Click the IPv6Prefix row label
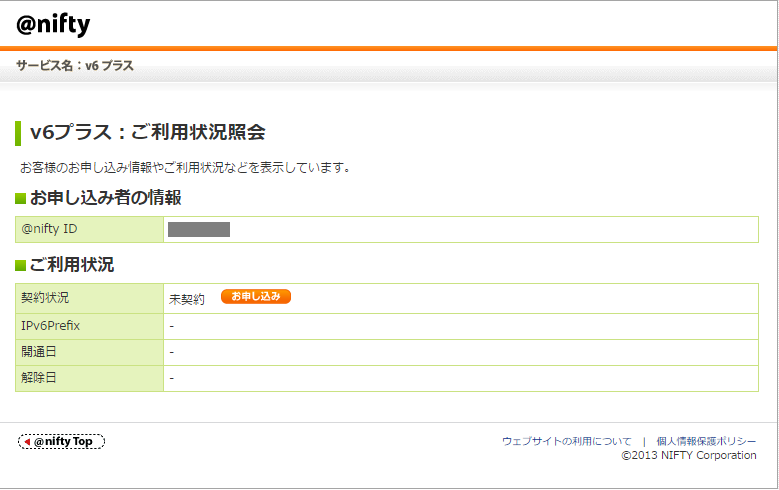This screenshot has width=779, height=490. click(x=50, y=326)
